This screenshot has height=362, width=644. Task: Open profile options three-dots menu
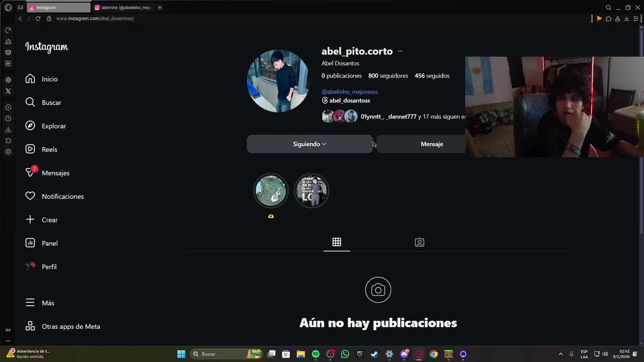[400, 51]
